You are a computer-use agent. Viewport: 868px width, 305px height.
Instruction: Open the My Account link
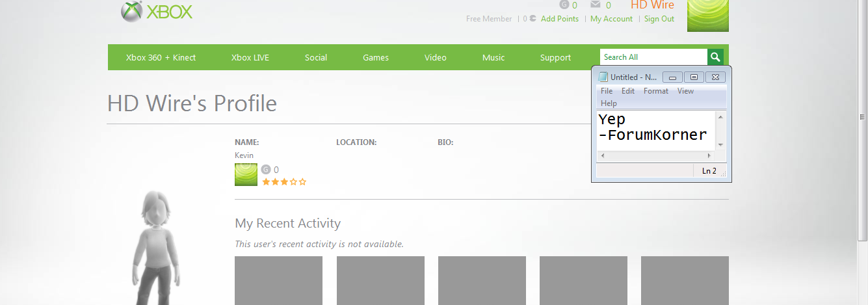point(611,19)
